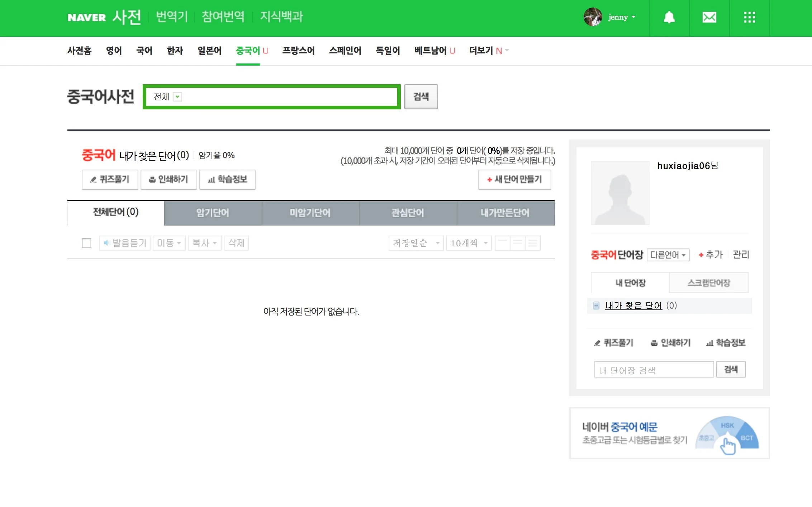Open the 독일어 dictionary

point(388,51)
